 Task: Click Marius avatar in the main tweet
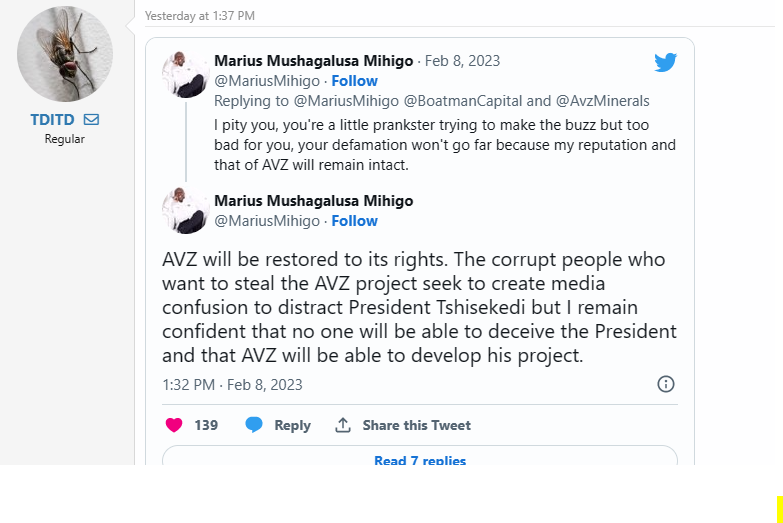point(185,210)
